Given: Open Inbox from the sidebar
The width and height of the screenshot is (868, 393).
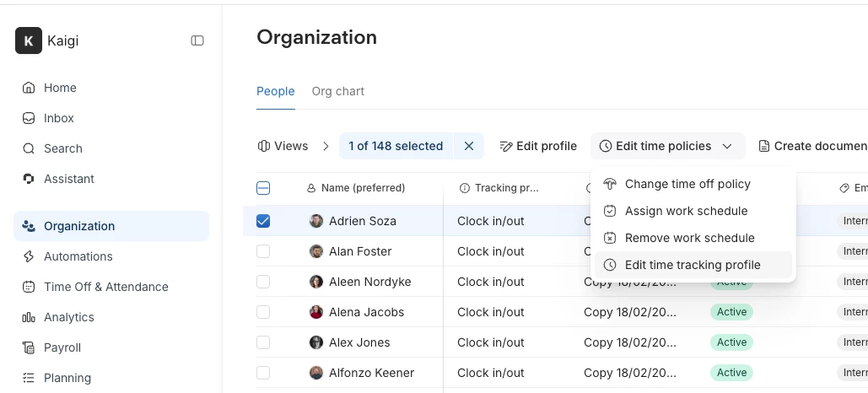Looking at the screenshot, I should (x=59, y=118).
